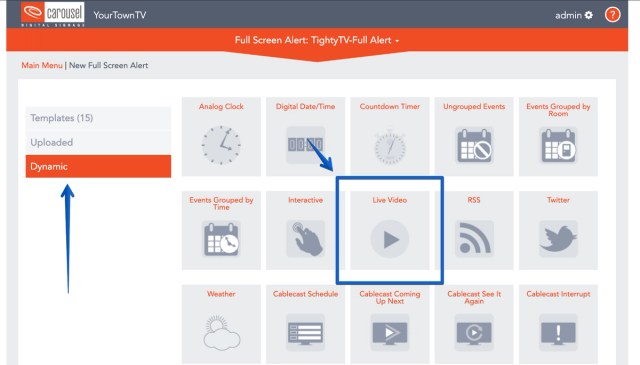Click the YourTownTV site name
The image size is (640, 365).
(120, 15)
